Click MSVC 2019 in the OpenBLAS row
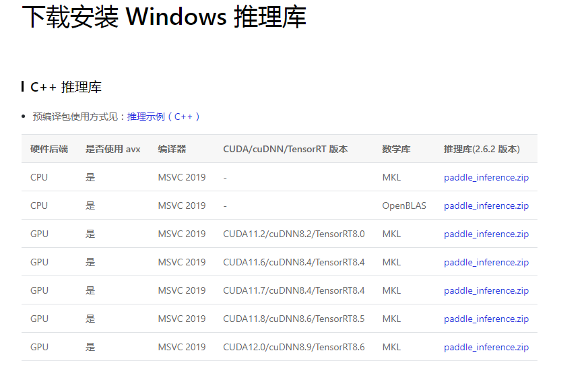 pos(181,206)
